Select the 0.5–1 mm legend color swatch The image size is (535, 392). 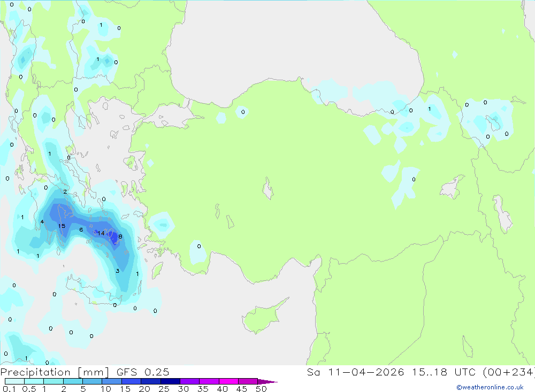click(x=34, y=381)
